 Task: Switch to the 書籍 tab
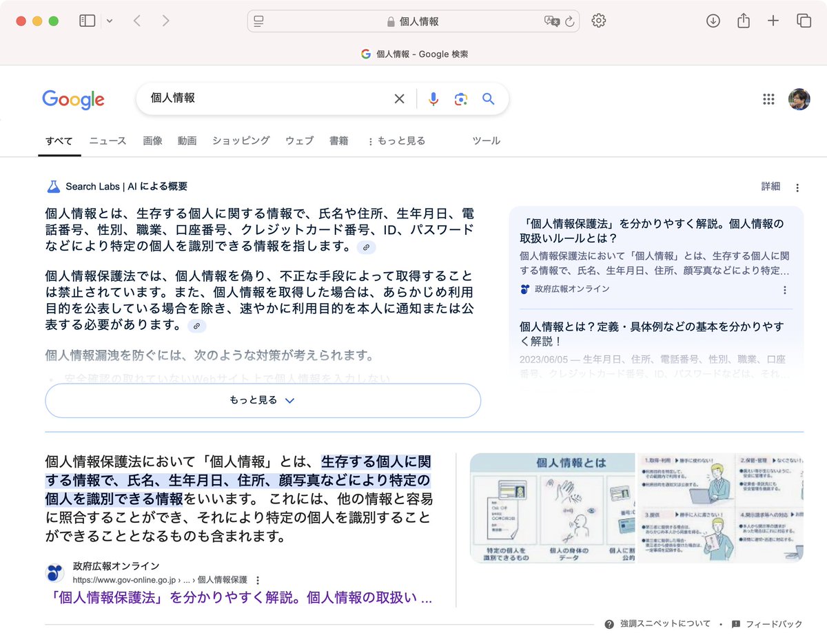click(338, 141)
